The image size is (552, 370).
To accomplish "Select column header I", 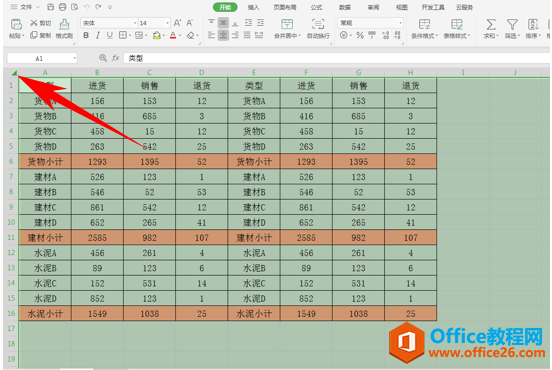I will (463, 73).
